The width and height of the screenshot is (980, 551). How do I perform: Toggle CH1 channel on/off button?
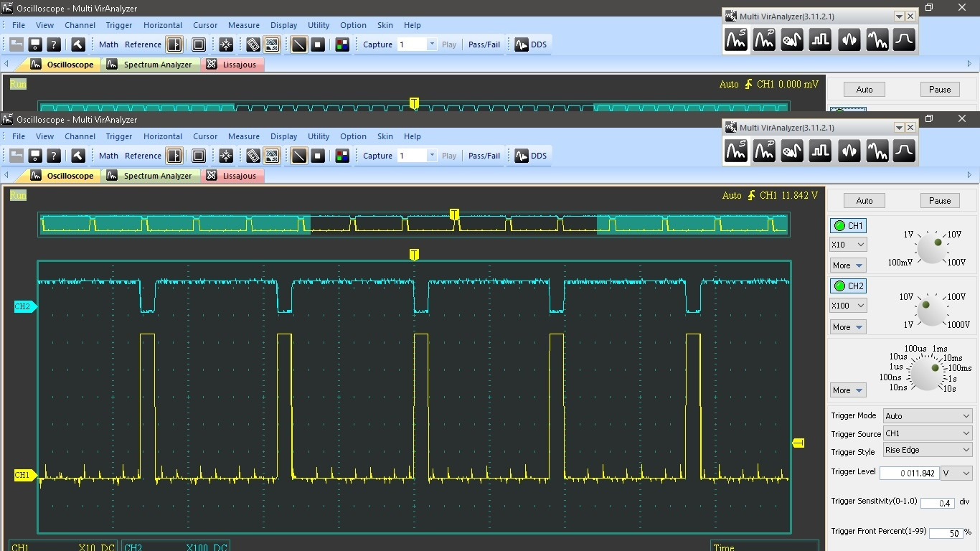pos(848,225)
